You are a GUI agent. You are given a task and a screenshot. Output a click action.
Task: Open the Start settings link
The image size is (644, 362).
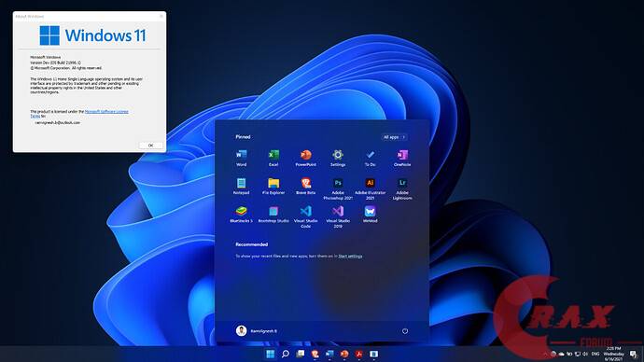[350, 257]
